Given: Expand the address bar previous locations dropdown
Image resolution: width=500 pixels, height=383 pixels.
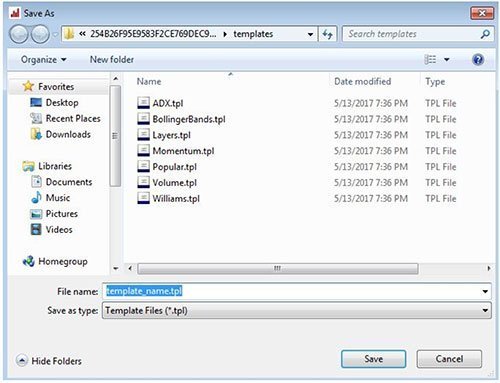Looking at the screenshot, I should 310,34.
